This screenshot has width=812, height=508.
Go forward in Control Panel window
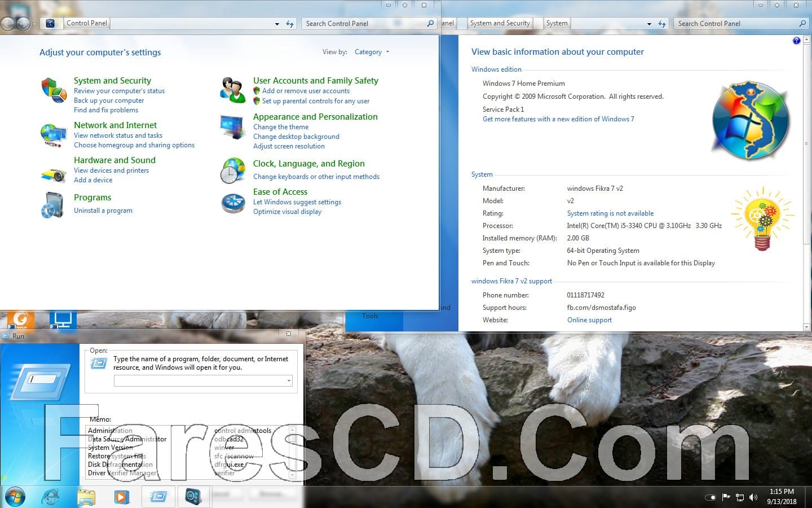pos(23,24)
